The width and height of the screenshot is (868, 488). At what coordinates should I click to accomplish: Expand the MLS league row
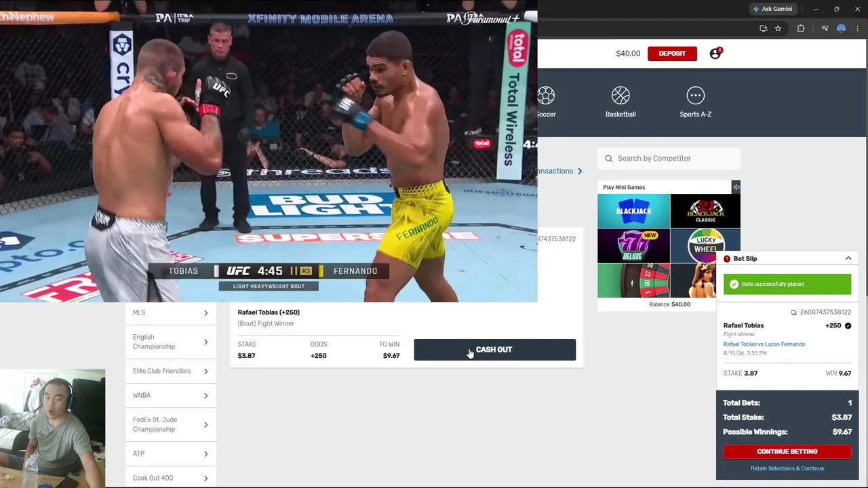[x=170, y=312]
